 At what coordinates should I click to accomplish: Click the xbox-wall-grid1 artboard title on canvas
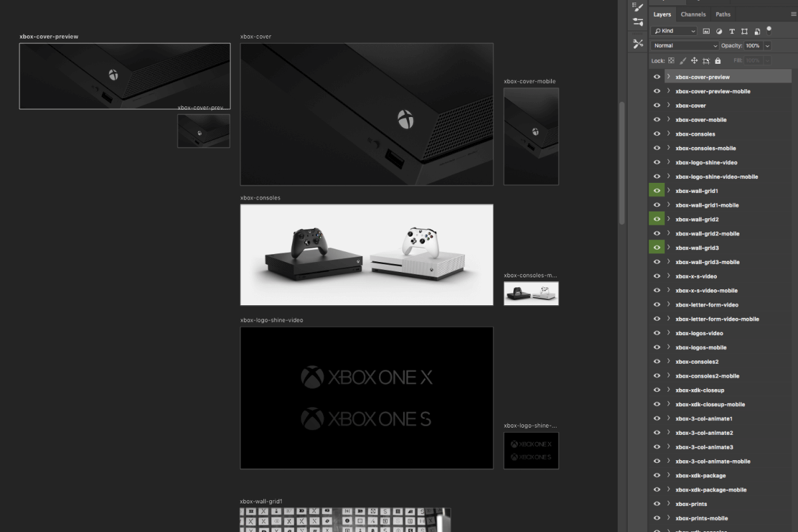261,501
